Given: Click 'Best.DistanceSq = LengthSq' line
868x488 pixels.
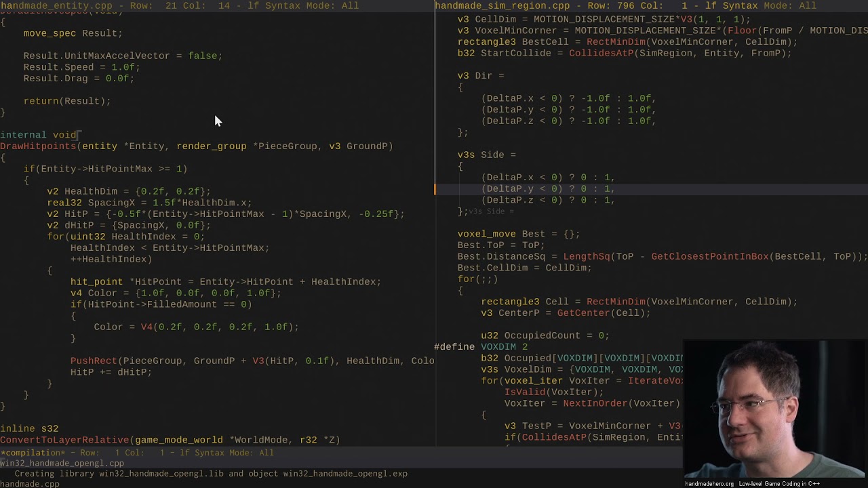Looking at the screenshot, I should [x=663, y=257].
